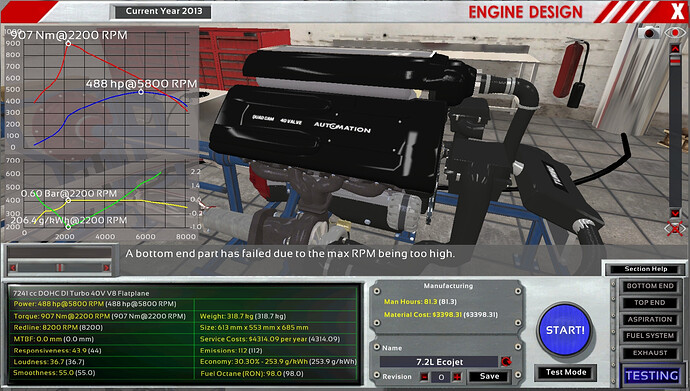Open the Top End section
The image size is (690, 391).
[x=650, y=303]
